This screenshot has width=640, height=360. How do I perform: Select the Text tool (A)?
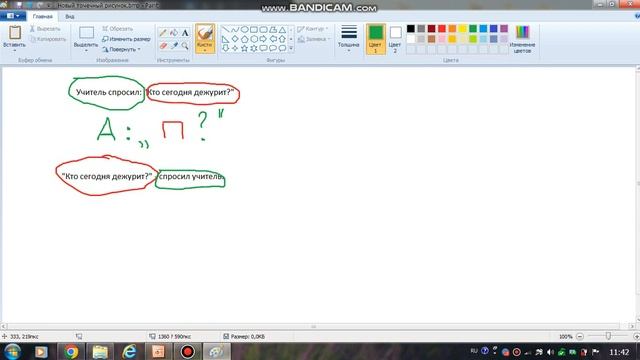click(x=185, y=33)
